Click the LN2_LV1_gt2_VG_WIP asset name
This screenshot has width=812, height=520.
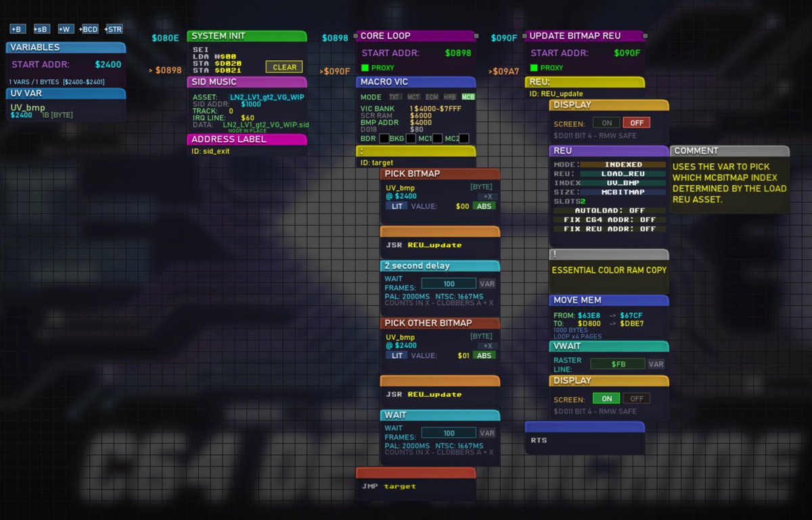tap(267, 97)
